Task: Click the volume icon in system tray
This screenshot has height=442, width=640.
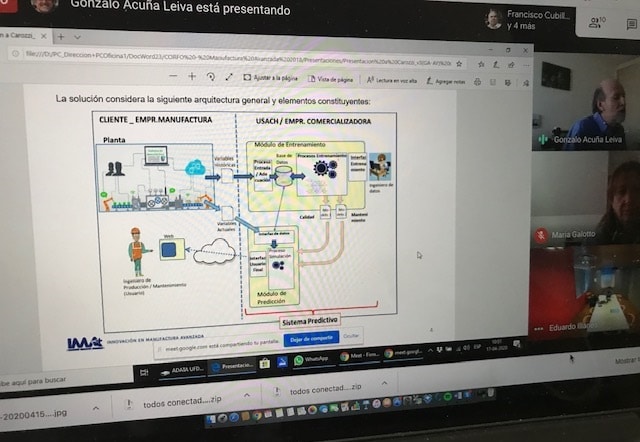Action: click(466, 348)
